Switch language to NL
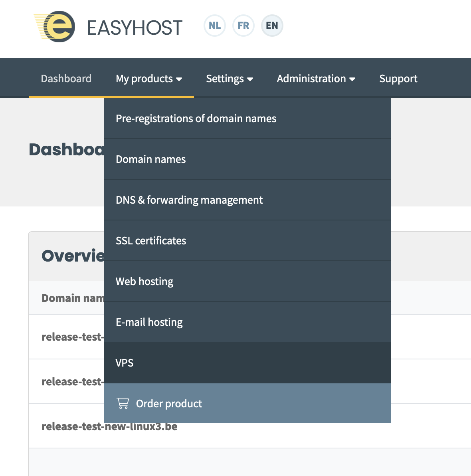Viewport: 471px width, 476px height. pyautogui.click(x=215, y=26)
